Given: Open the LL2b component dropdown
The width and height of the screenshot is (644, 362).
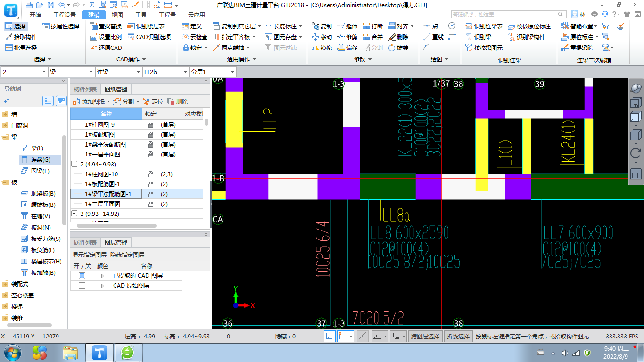Looking at the screenshot, I should tap(165, 72).
